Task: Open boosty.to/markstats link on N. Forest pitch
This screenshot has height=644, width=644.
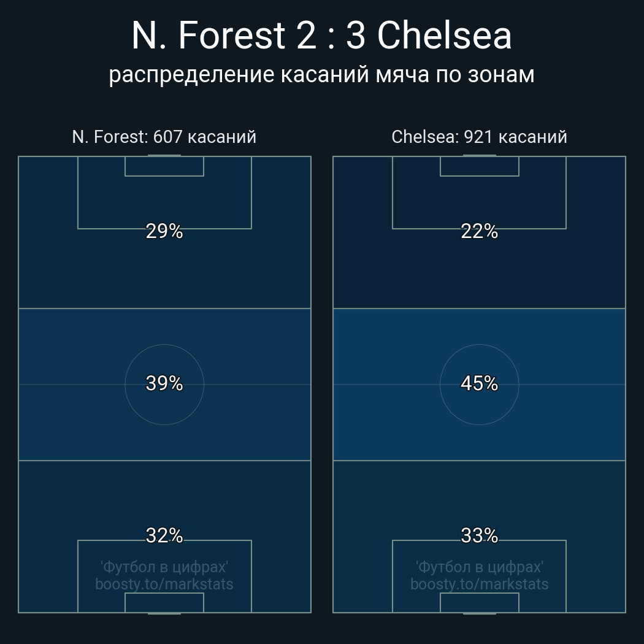Action: 164,584
